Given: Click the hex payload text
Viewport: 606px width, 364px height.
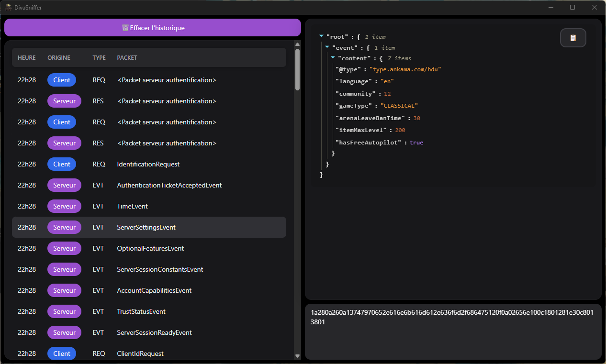Looking at the screenshot, I should [x=452, y=317].
